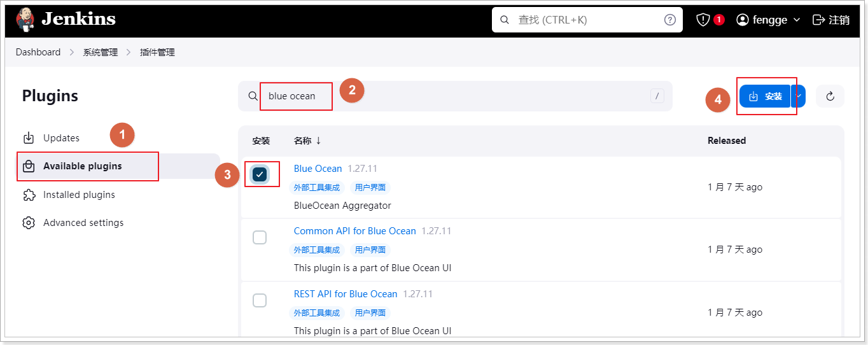The width and height of the screenshot is (868, 345).
Task: Click the 外部工具集成 tag on Blue Ocean row
Action: (317, 187)
